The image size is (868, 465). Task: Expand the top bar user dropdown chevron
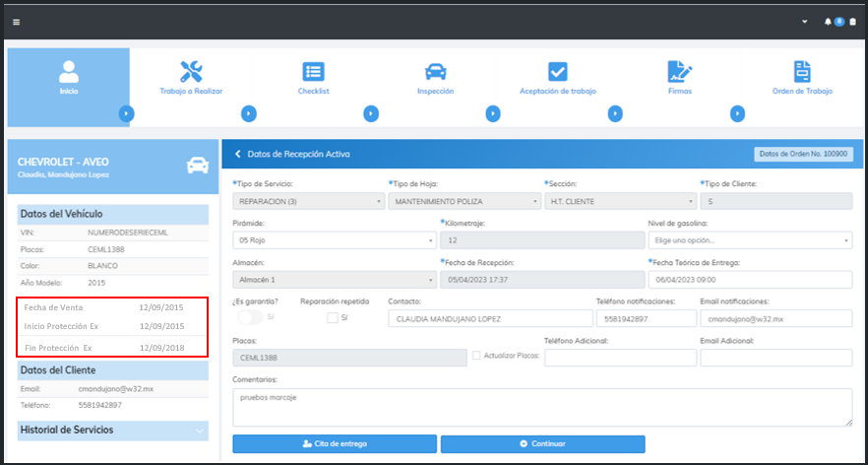pyautogui.click(x=804, y=22)
